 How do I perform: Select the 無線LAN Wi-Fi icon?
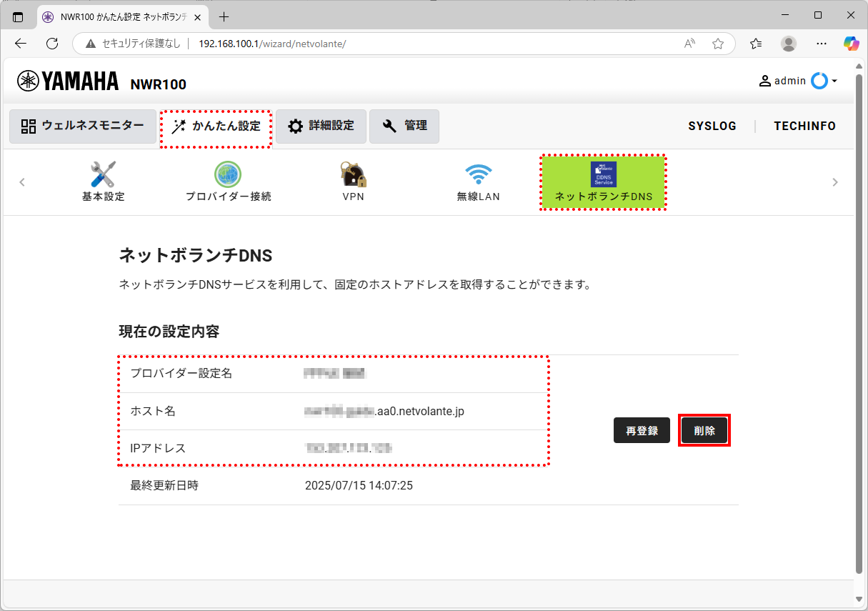(x=478, y=175)
